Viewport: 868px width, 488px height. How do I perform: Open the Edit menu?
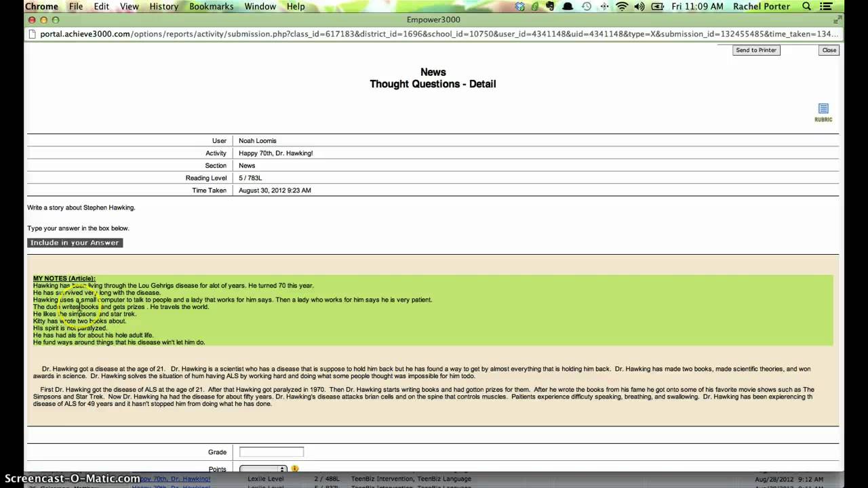[102, 6]
